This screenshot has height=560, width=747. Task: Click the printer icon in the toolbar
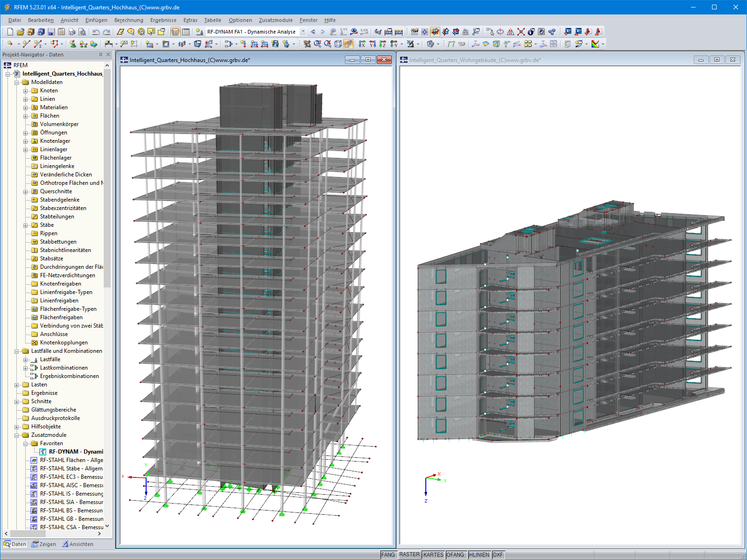[72, 32]
